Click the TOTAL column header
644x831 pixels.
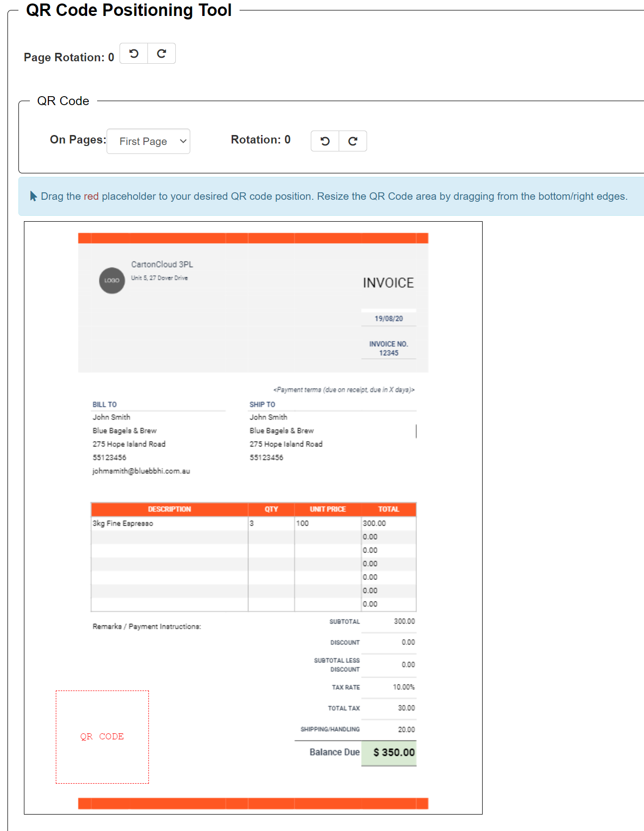pyautogui.click(x=388, y=509)
